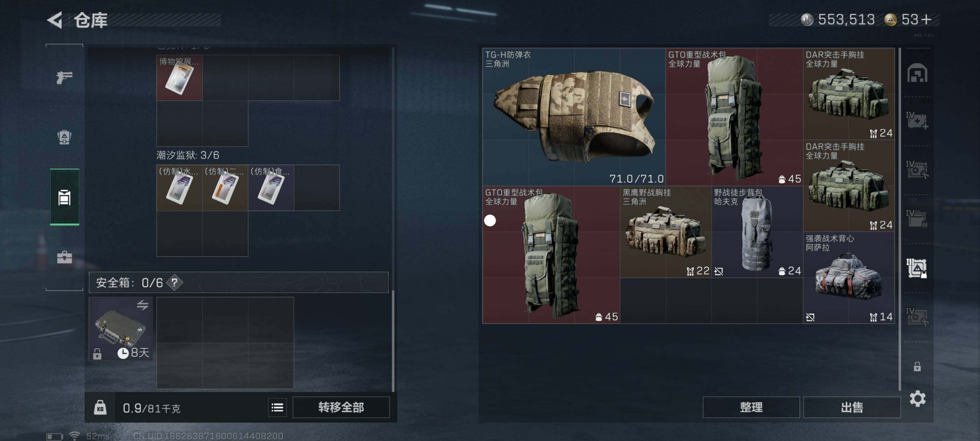Click the safe box help question mark
The image size is (980, 441).
tap(175, 283)
